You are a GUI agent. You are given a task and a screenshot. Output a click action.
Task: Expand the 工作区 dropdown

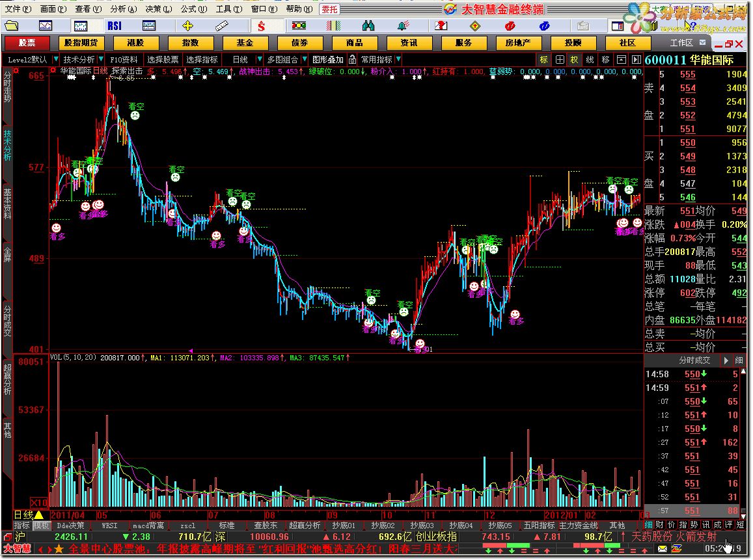tap(703, 43)
